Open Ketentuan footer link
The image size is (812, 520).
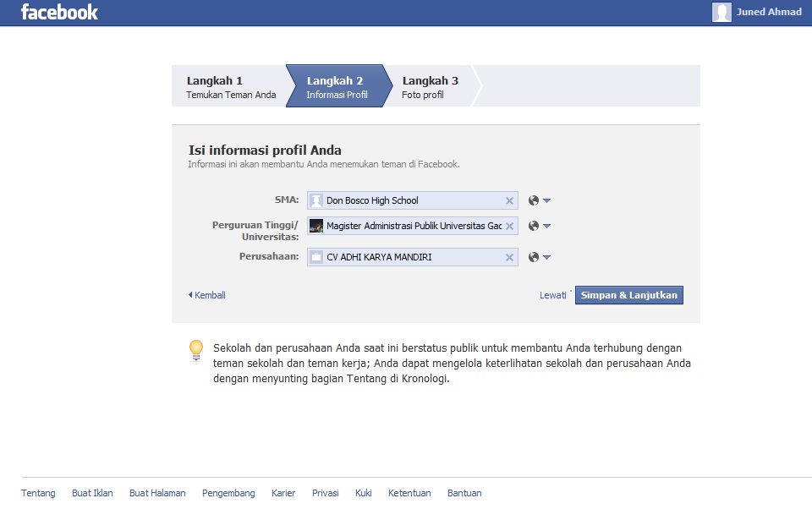click(409, 493)
